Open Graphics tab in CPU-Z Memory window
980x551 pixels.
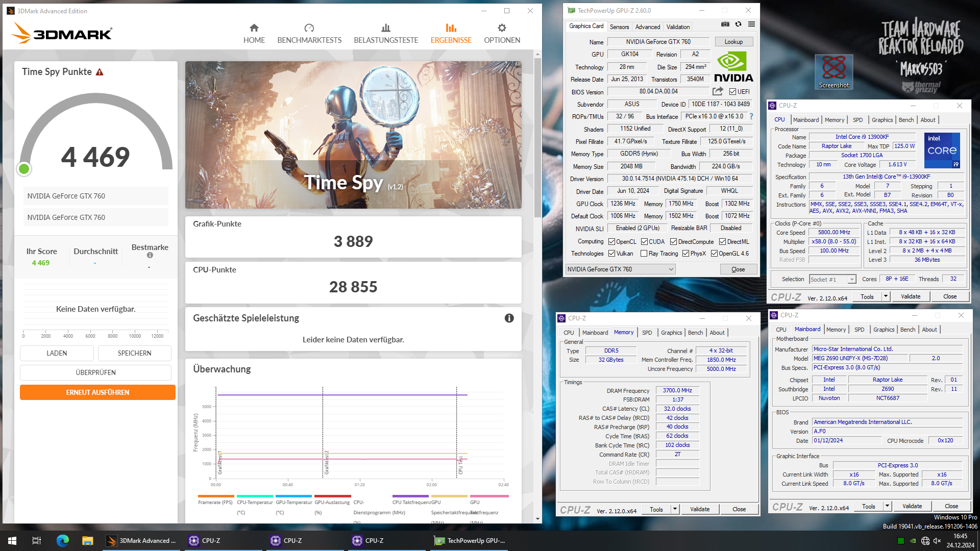click(671, 333)
